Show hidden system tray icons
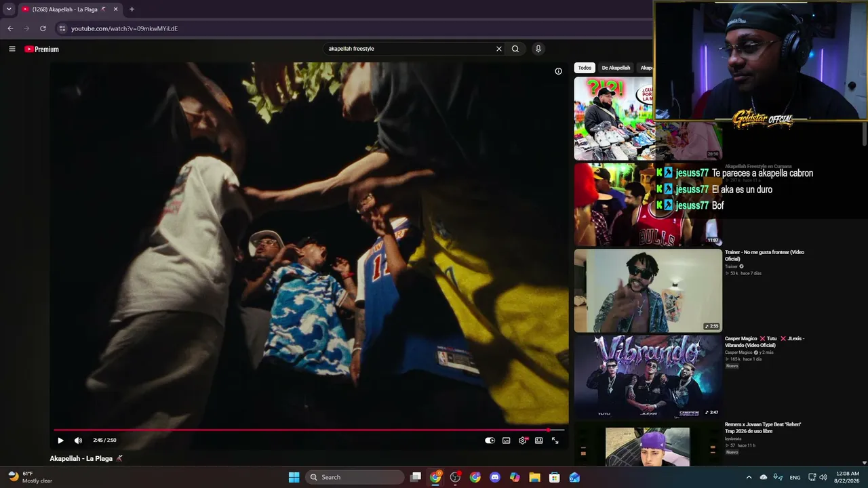 tap(749, 477)
